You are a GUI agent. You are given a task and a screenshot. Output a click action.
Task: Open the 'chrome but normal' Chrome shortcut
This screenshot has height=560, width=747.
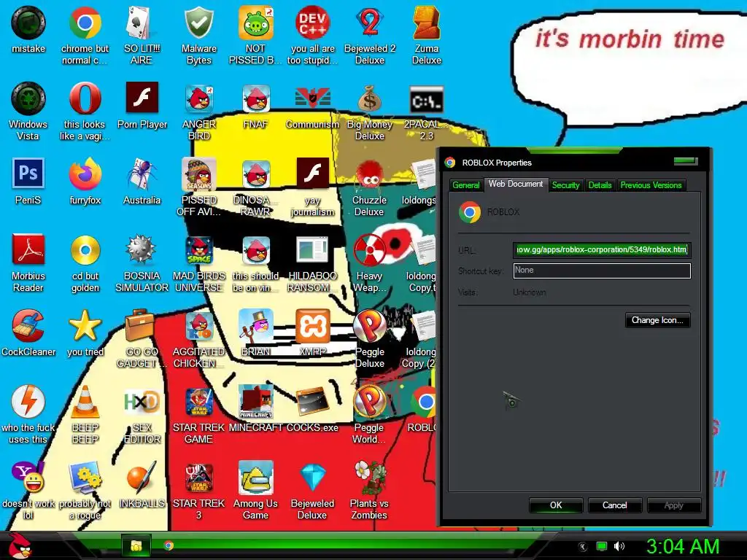point(85,23)
